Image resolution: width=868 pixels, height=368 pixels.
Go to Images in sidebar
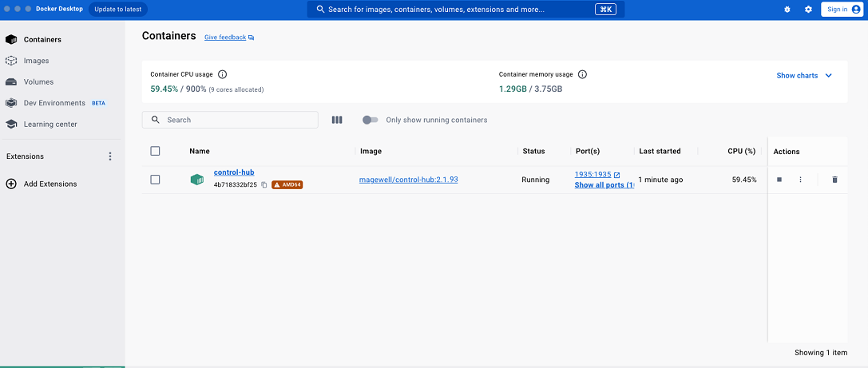(x=36, y=61)
